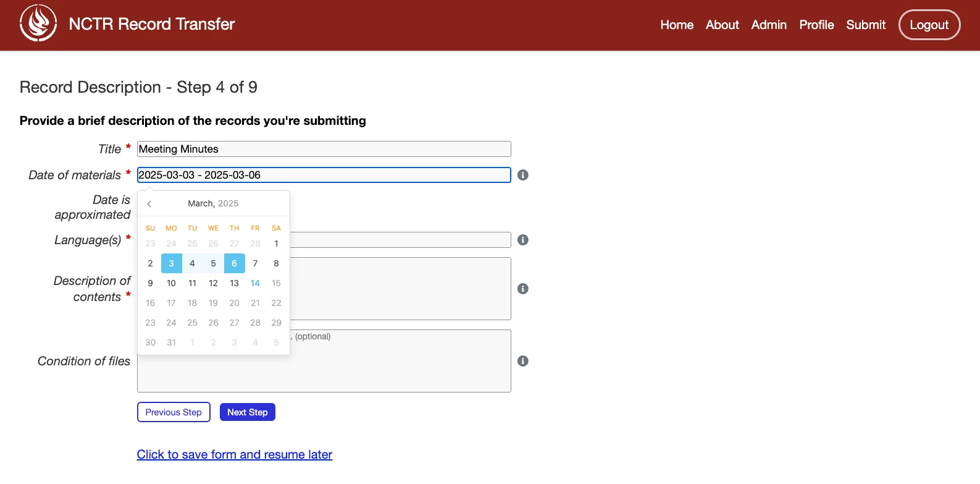Screen dimensions: 980x484
Task: Select March 2 in the calendar
Action: tap(150, 263)
